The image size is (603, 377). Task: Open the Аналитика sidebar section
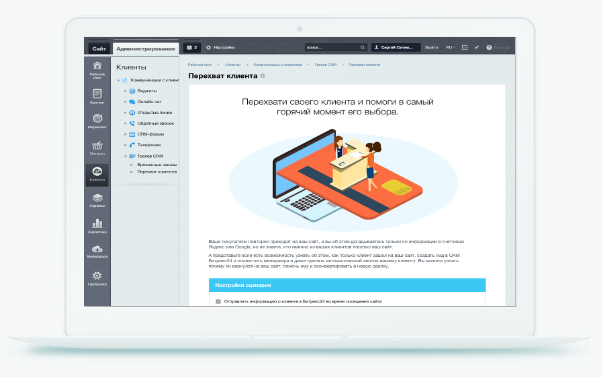(x=97, y=226)
